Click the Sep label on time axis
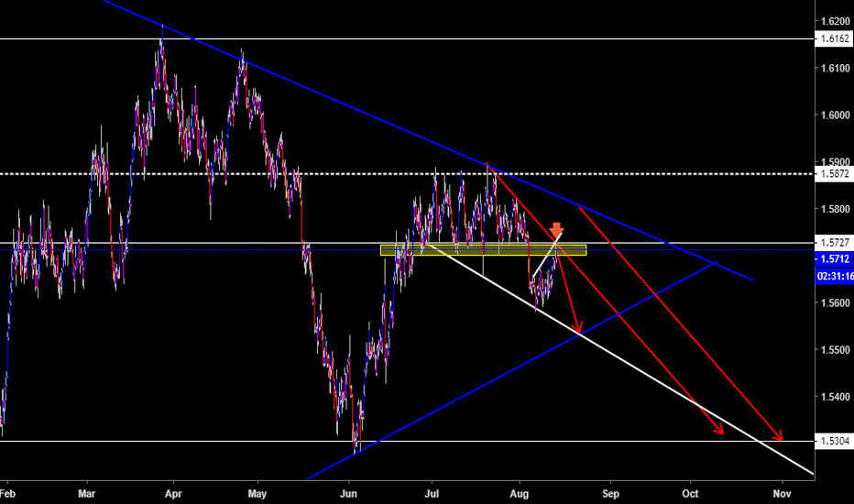The height and width of the screenshot is (504, 854). [x=610, y=494]
